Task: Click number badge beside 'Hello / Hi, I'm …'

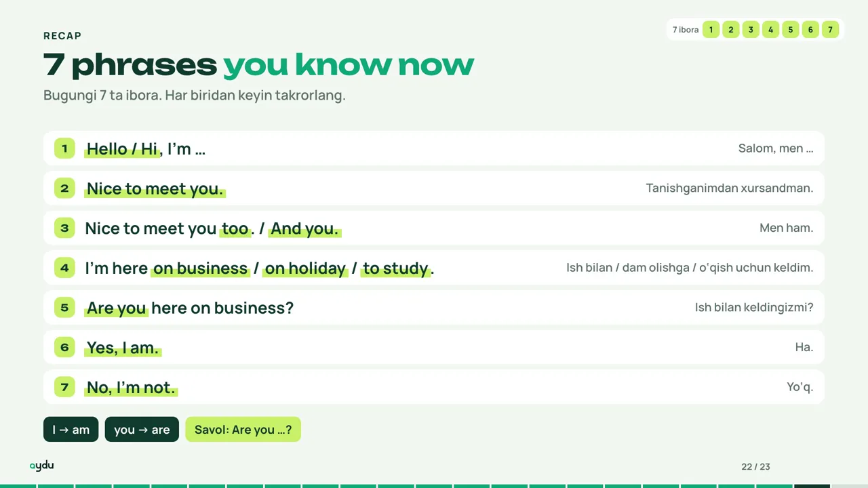Action: [x=64, y=148]
